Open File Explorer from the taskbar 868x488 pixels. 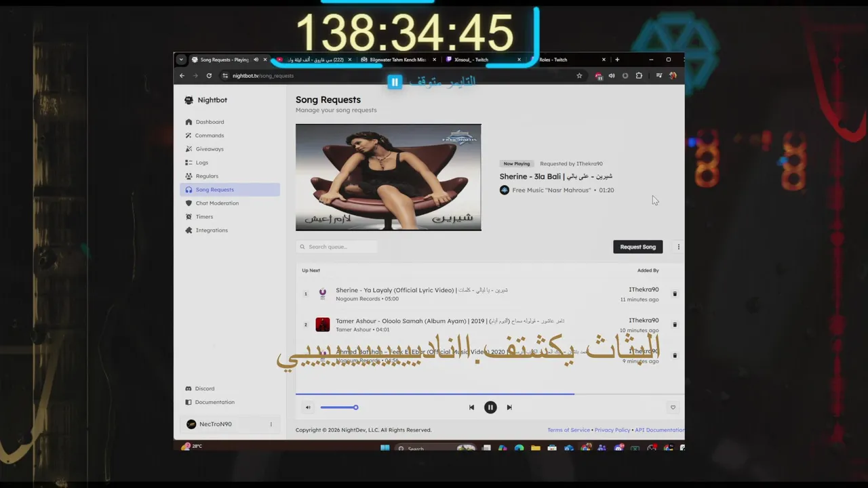[x=536, y=448]
